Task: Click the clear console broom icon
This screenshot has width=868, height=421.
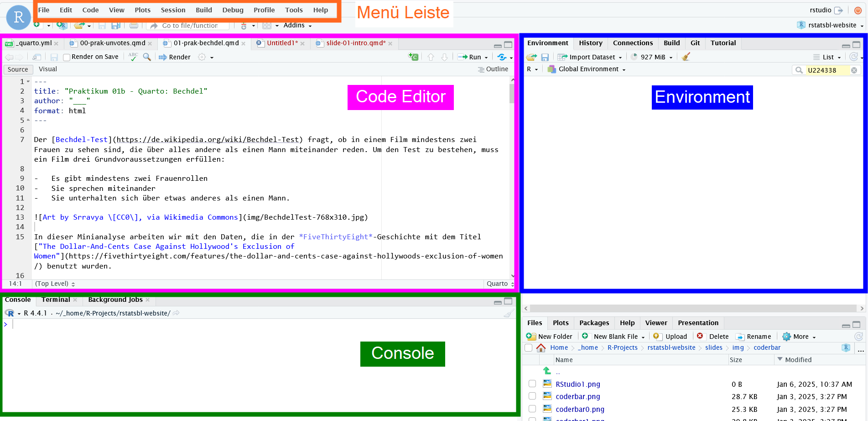Action: coord(509,313)
